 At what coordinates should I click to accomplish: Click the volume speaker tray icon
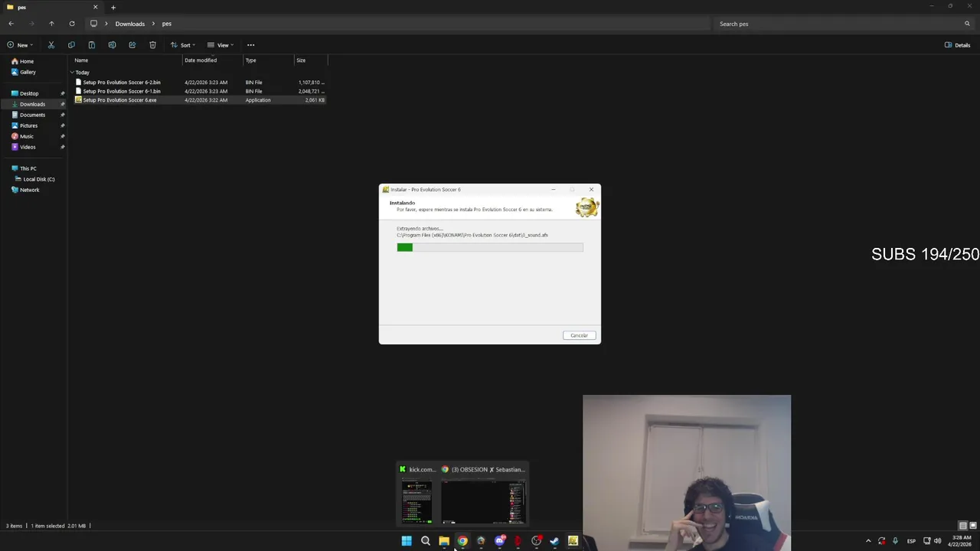(938, 541)
